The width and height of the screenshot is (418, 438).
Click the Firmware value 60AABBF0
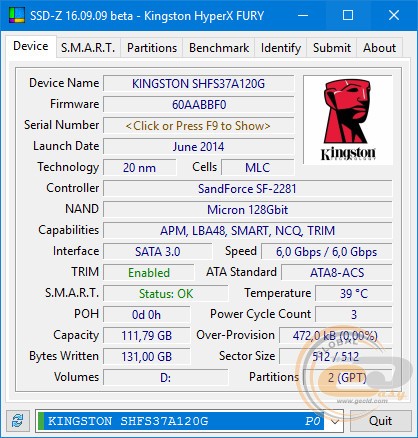pos(199,105)
